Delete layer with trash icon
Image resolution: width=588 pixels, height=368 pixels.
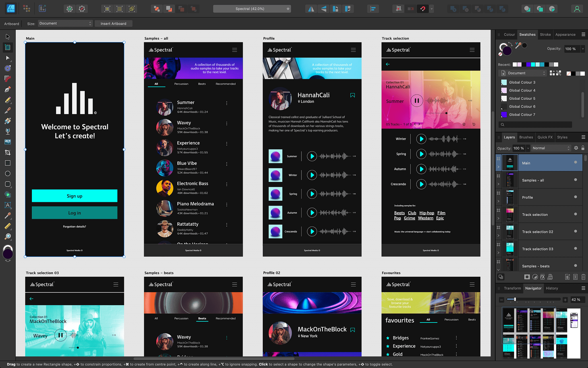pyautogui.click(x=583, y=277)
